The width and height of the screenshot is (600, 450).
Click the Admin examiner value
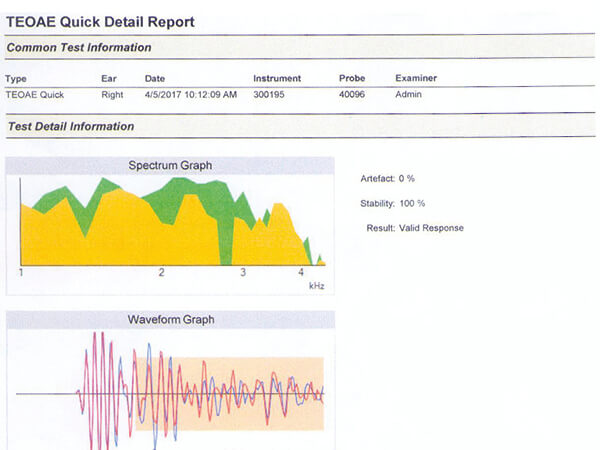[409, 95]
